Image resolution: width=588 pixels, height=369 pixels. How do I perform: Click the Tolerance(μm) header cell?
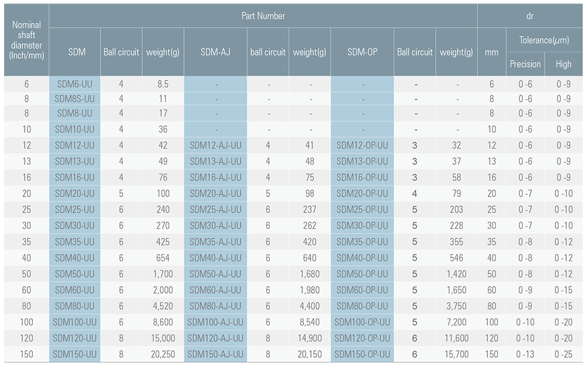click(544, 40)
